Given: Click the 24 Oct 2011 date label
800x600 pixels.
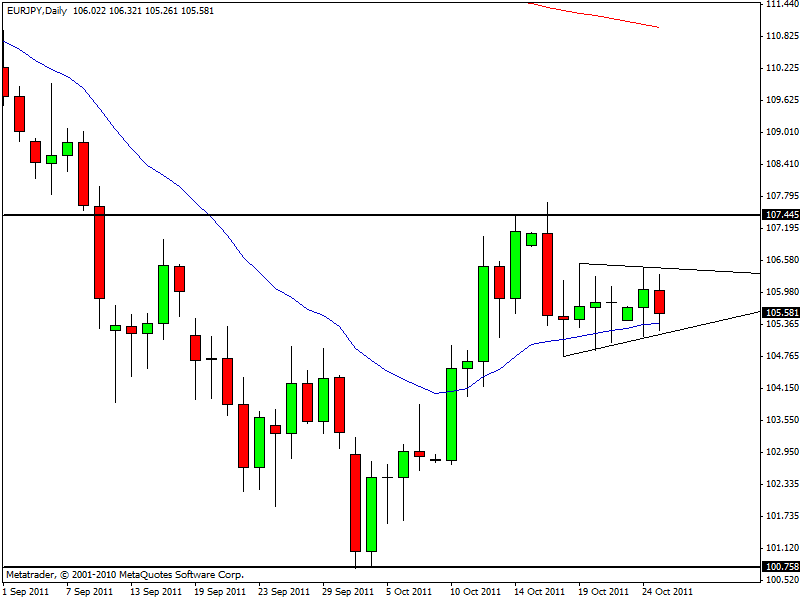Looking at the screenshot, I should tap(667, 591).
